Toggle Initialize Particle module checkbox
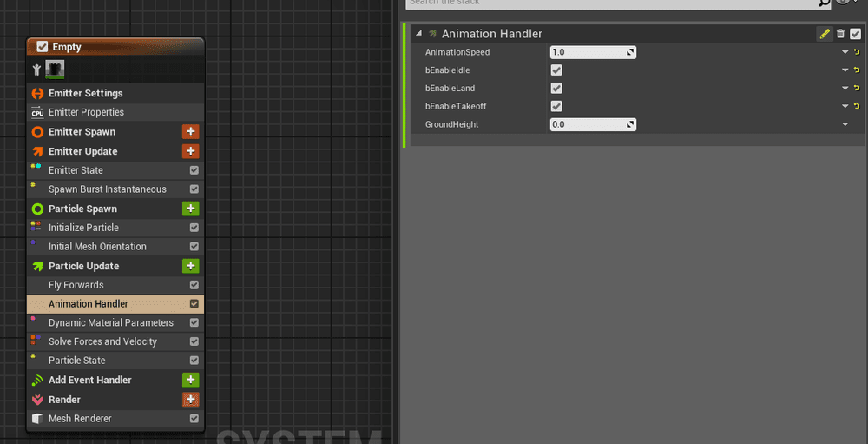 (194, 228)
